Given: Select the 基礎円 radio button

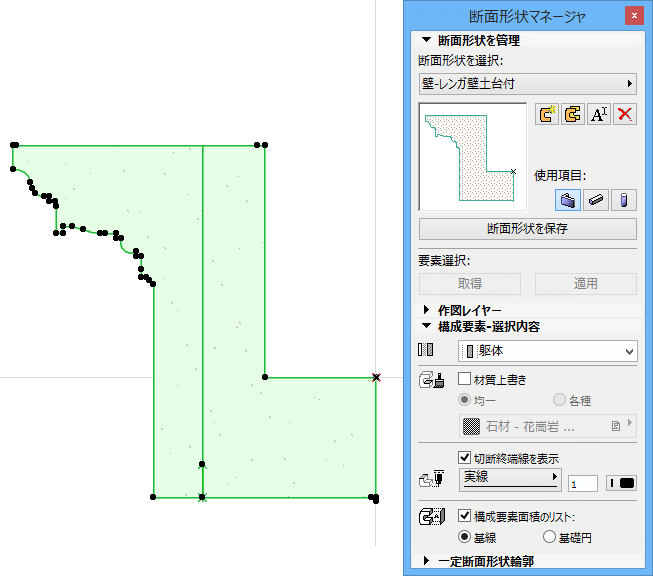Looking at the screenshot, I should pos(549,536).
